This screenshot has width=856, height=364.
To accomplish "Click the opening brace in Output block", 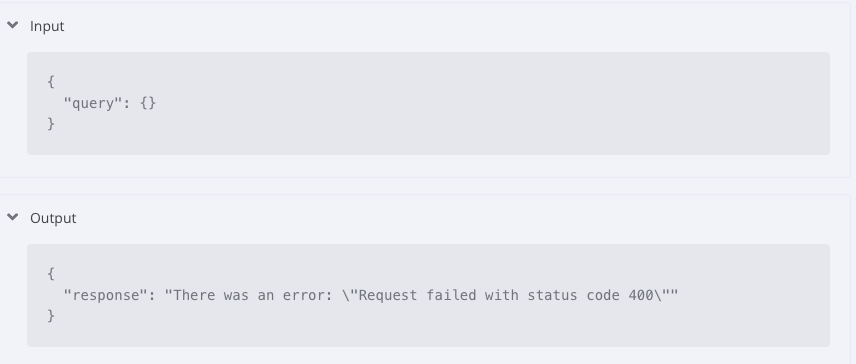I will pyautogui.click(x=51, y=274).
